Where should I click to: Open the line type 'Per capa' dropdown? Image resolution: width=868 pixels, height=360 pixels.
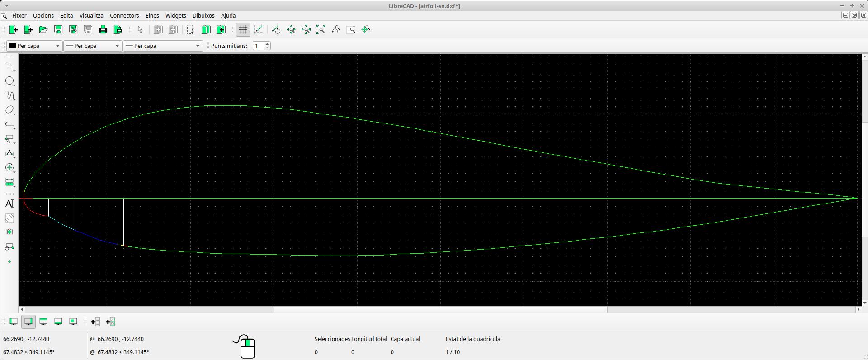tap(163, 46)
